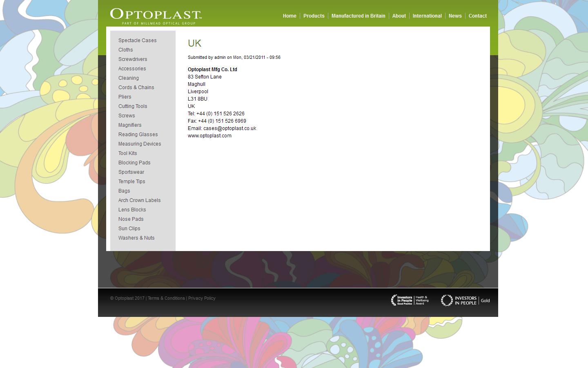Click the '© Optoplast 2017' copyright text
This screenshot has width=588, height=368.
(x=127, y=298)
